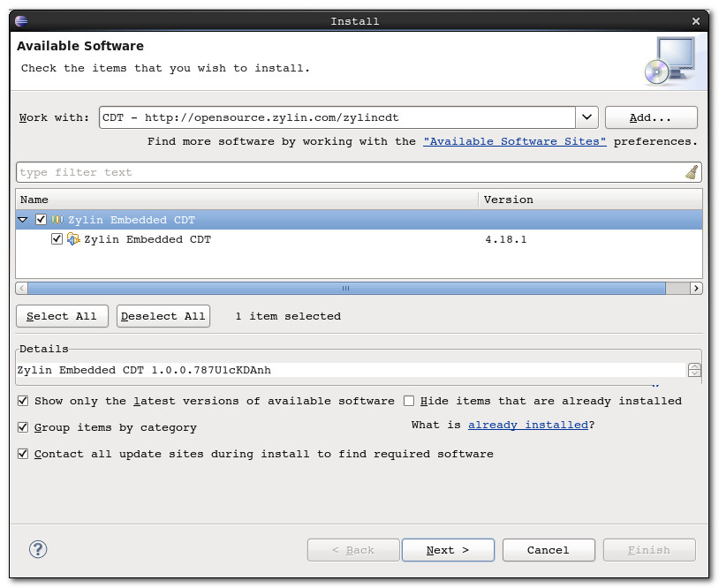Click the help question mark icon
719x588 pixels.
pyautogui.click(x=38, y=549)
